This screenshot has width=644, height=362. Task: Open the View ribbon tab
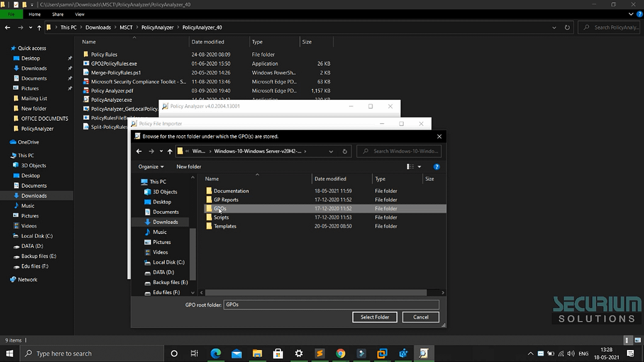(x=79, y=14)
